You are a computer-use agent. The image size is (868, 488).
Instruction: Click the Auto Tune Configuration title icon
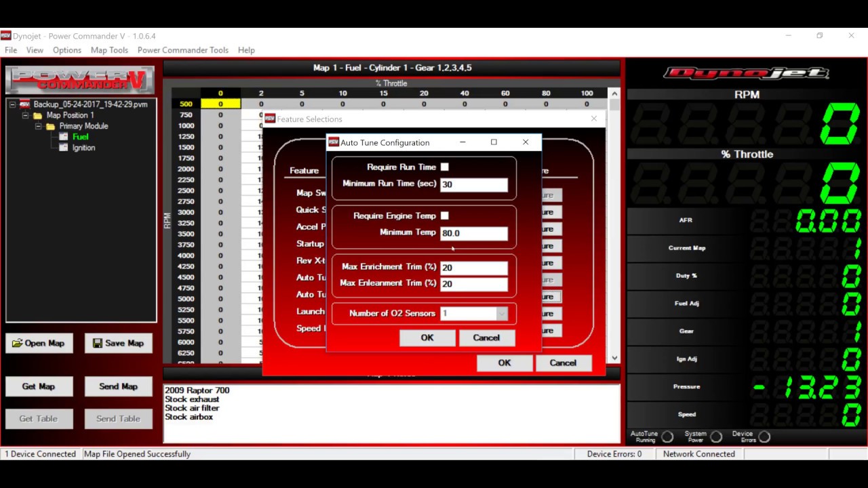pyautogui.click(x=334, y=142)
